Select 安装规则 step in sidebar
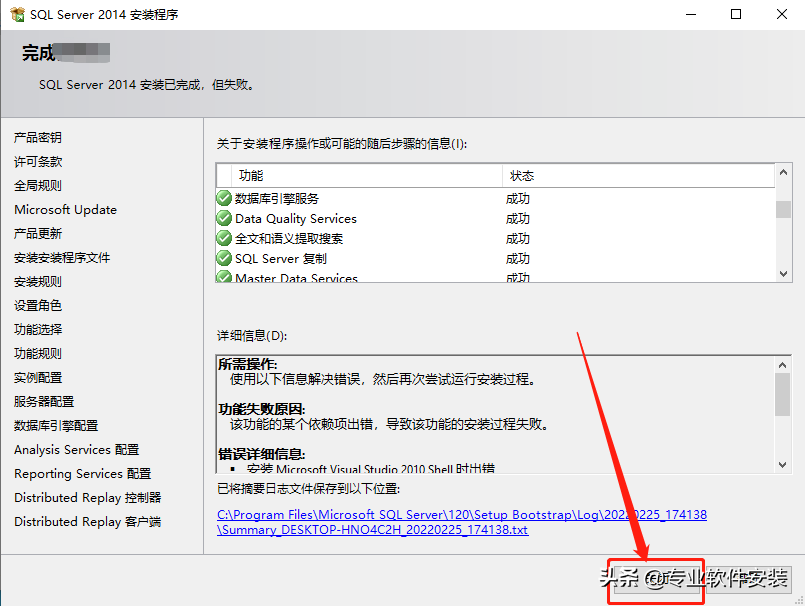 [38, 281]
